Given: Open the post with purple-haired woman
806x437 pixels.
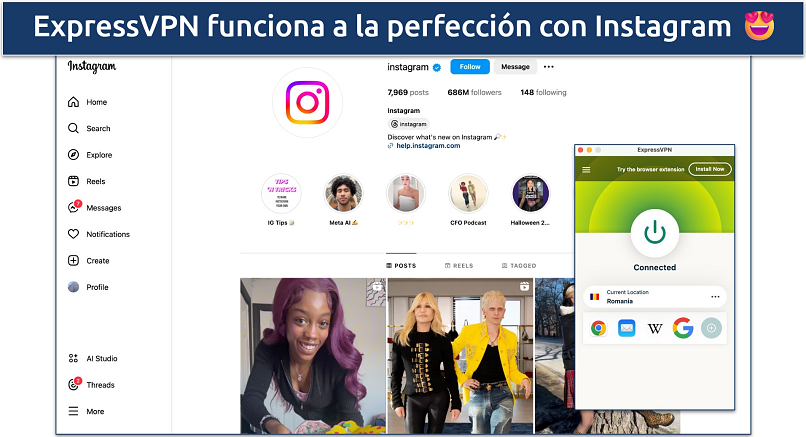Looking at the screenshot, I should 313,356.
